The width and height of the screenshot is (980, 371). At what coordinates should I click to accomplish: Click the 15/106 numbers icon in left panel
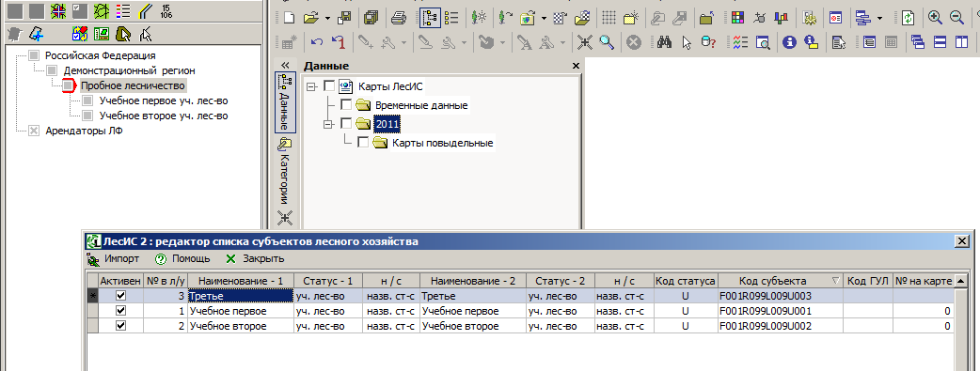pos(166,10)
